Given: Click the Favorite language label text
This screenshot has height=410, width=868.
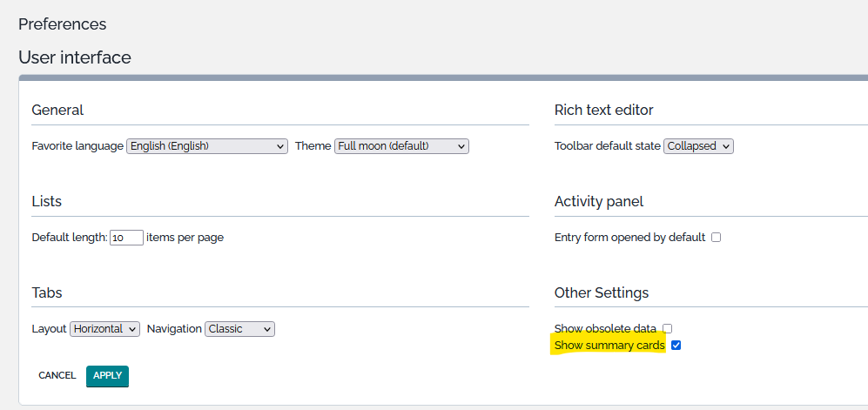Looking at the screenshot, I should click(x=77, y=146).
